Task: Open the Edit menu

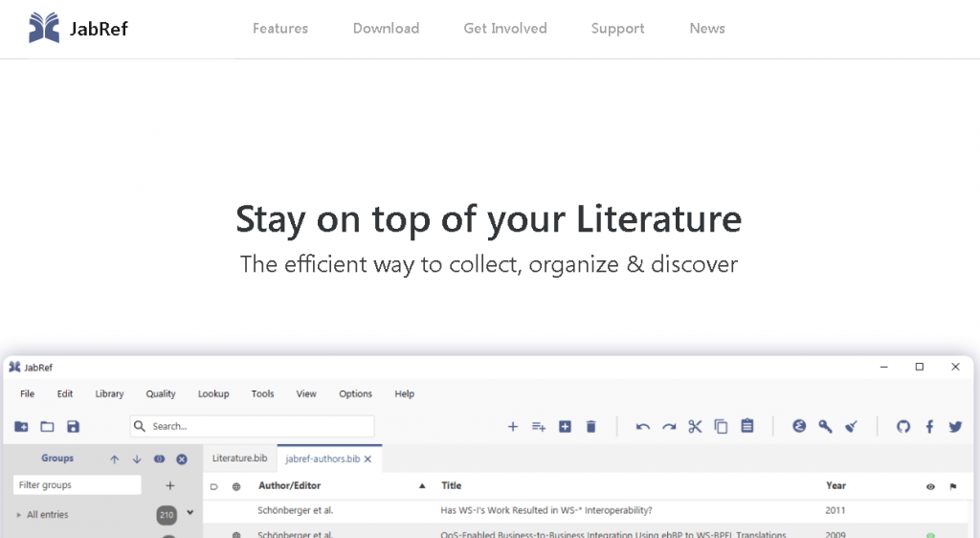Action: [x=64, y=393]
